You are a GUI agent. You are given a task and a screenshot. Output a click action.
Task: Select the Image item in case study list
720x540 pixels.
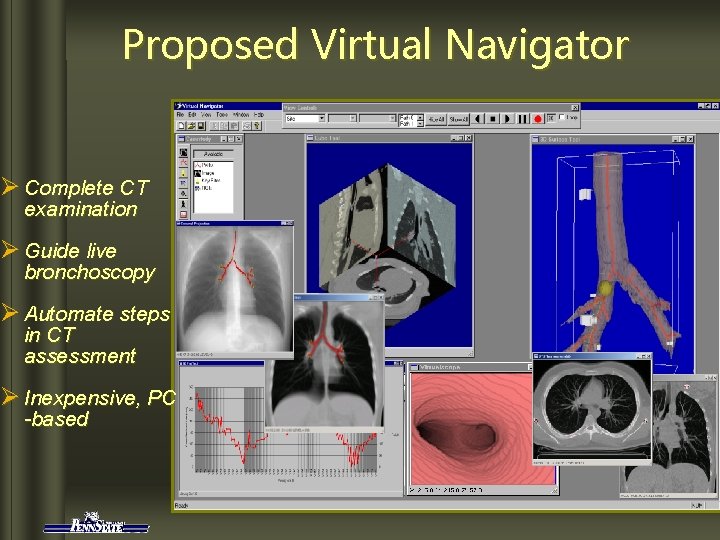(203, 173)
